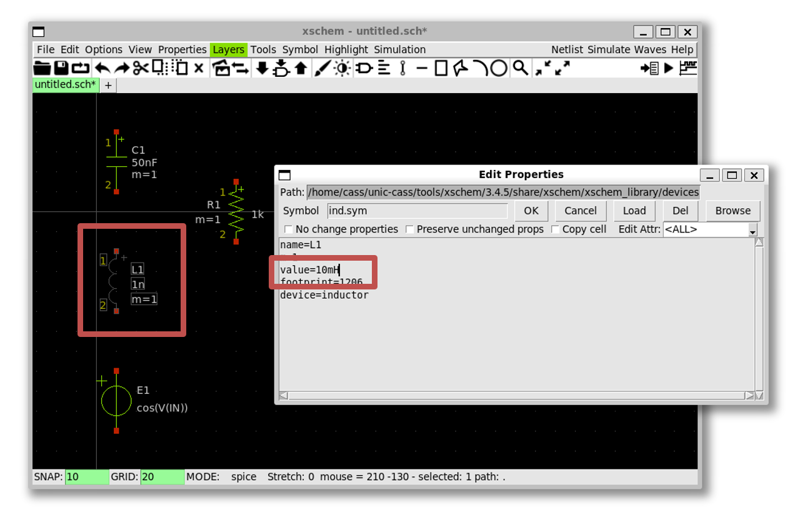This screenshot has width=810, height=532.
Task: Enable the No change properties checkbox
Action: (288, 229)
